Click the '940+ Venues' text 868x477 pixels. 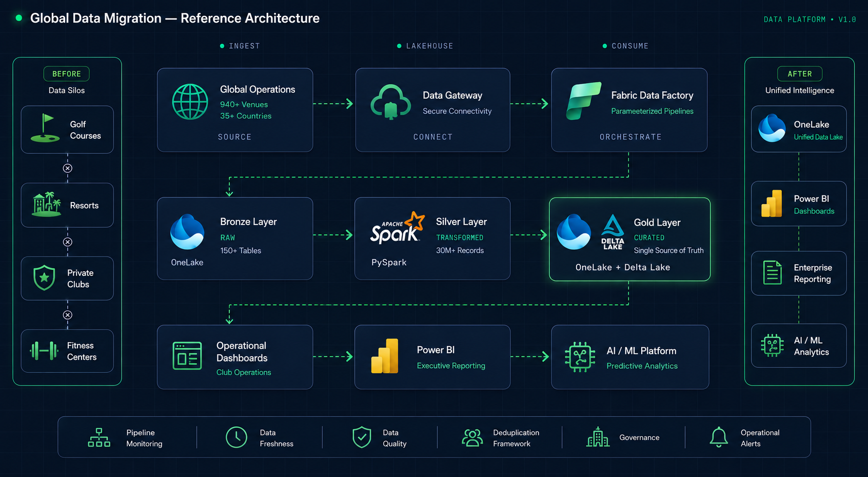tap(244, 105)
